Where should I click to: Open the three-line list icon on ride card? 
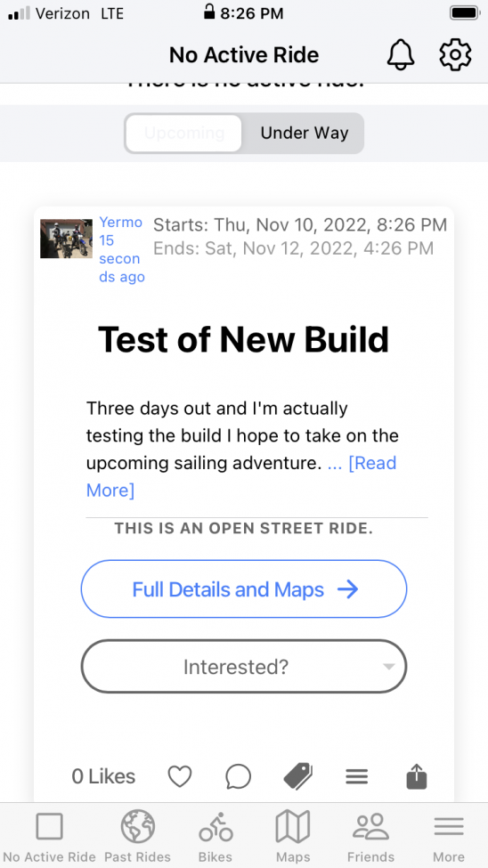click(x=357, y=776)
